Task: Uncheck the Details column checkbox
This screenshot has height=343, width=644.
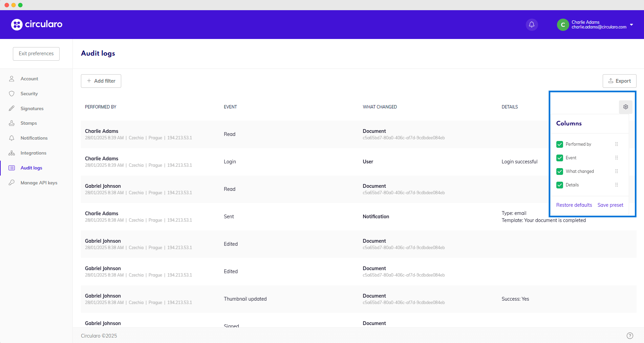Action: click(559, 185)
